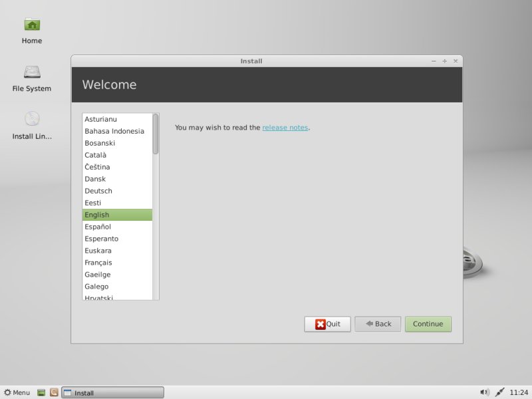Select Esperanto language
Viewport: 532px width, 399px height.
[117, 239]
